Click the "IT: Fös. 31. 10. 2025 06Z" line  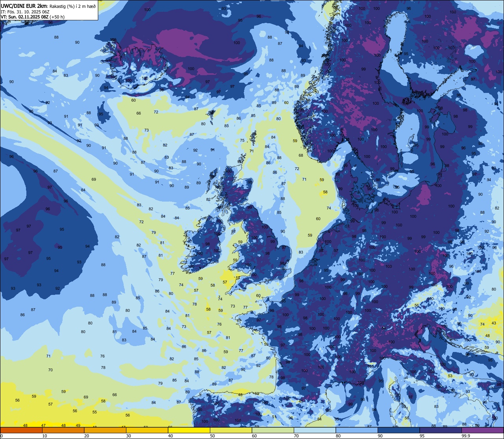[x=25, y=11]
